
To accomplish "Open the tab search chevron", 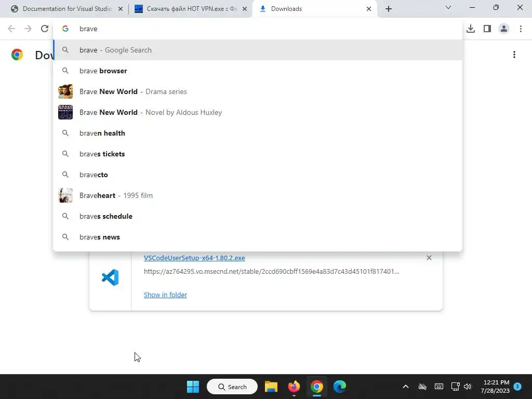I will coord(448,7).
